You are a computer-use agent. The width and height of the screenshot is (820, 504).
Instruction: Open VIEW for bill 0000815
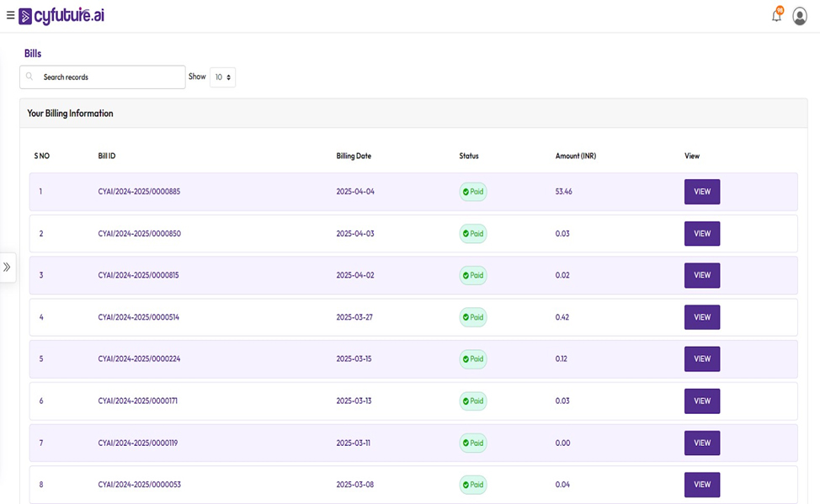[x=701, y=275]
